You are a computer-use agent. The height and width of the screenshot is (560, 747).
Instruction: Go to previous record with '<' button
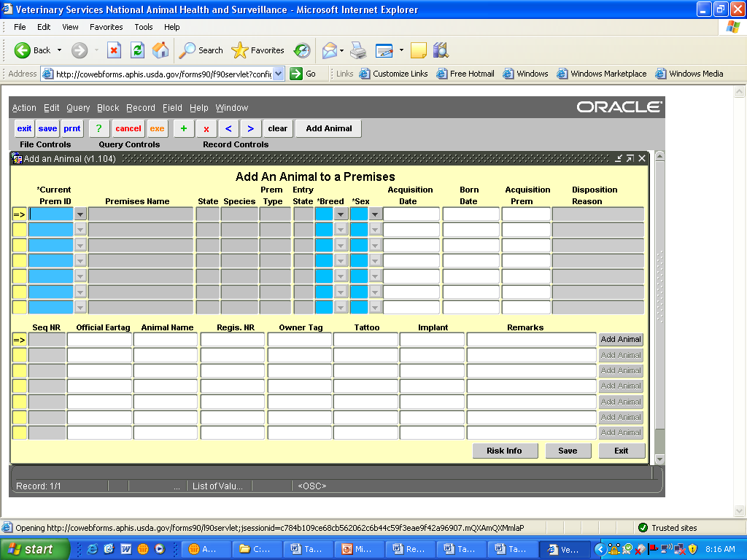click(x=228, y=129)
